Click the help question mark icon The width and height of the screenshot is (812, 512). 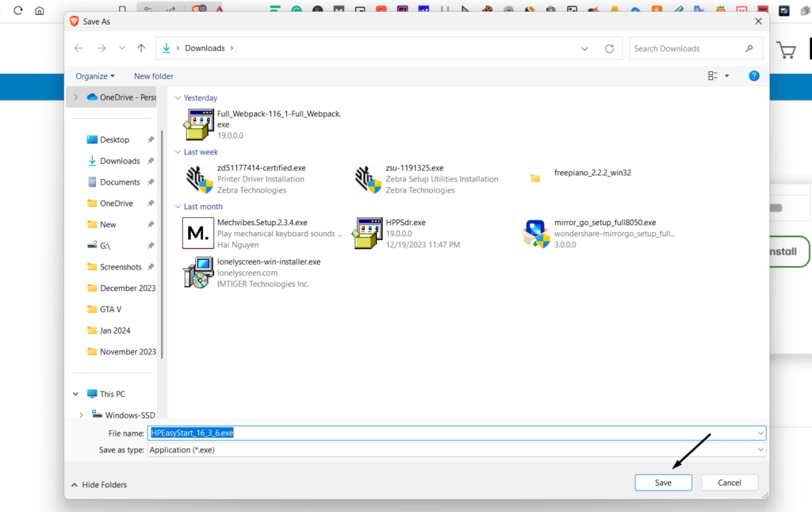pyautogui.click(x=754, y=76)
